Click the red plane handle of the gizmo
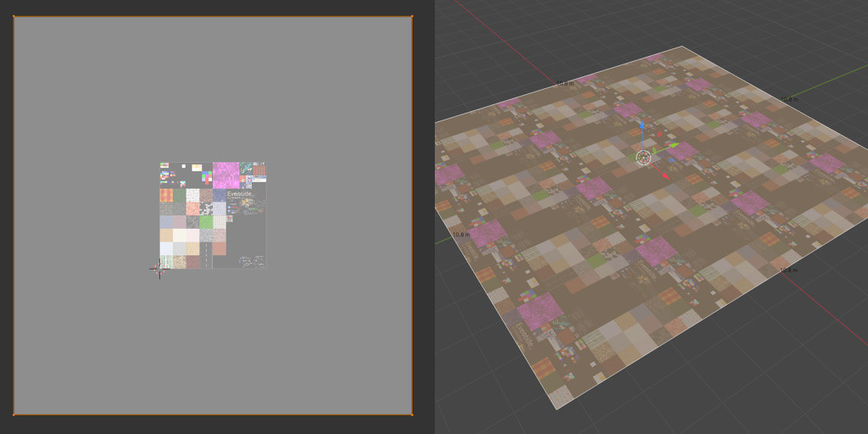The image size is (868, 434). tap(659, 134)
